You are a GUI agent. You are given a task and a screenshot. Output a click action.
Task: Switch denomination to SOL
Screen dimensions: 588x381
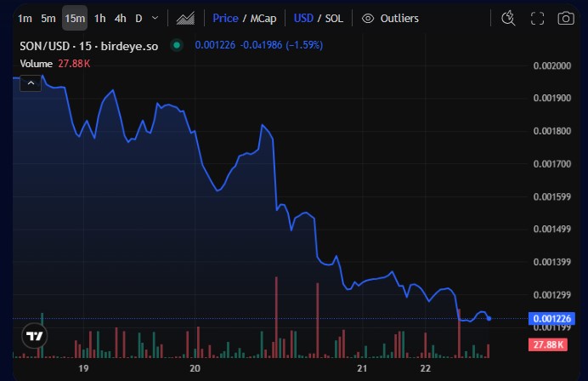334,18
